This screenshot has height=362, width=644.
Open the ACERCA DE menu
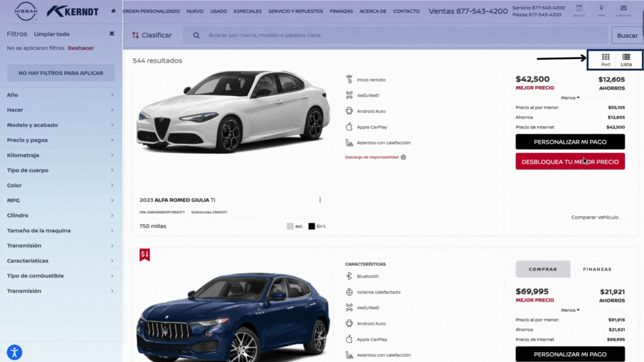373,11
